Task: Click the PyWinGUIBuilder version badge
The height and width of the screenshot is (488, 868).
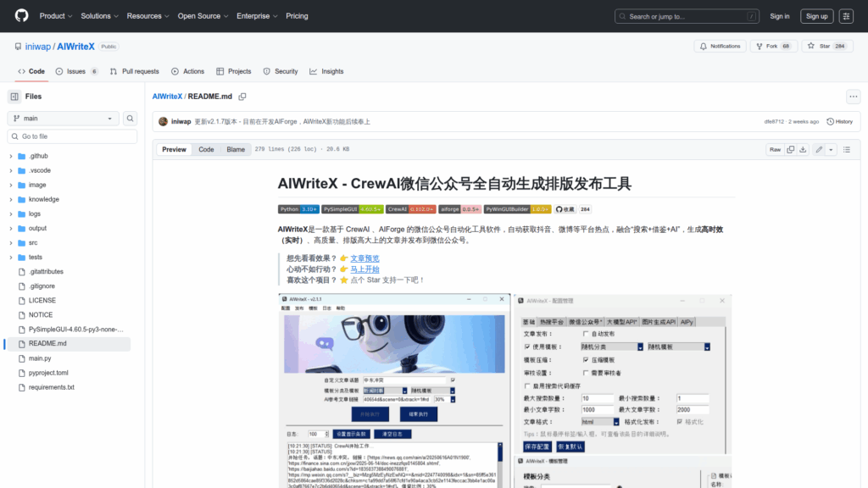Action: [518, 209]
